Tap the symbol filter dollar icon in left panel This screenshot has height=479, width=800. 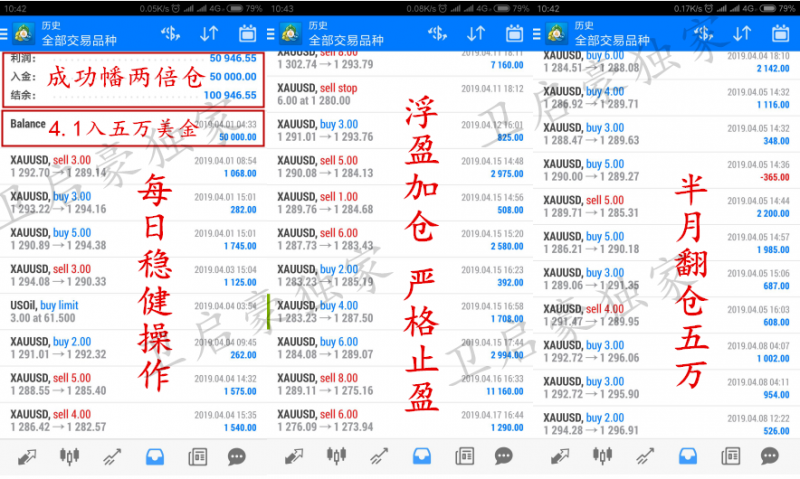tap(170, 34)
